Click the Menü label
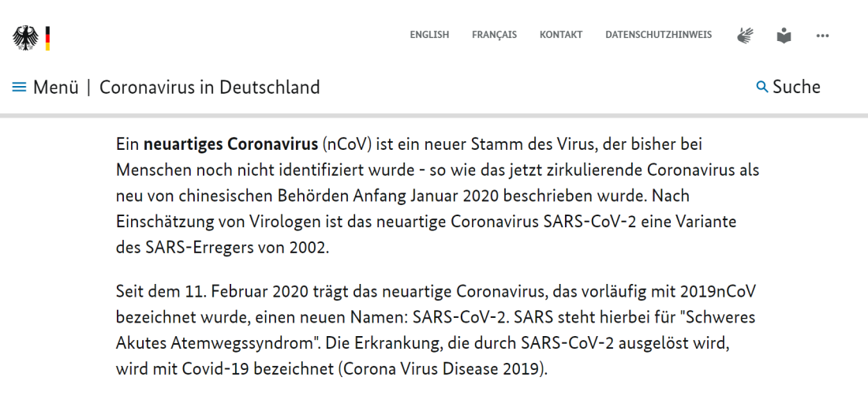The width and height of the screenshot is (868, 411). point(56,87)
